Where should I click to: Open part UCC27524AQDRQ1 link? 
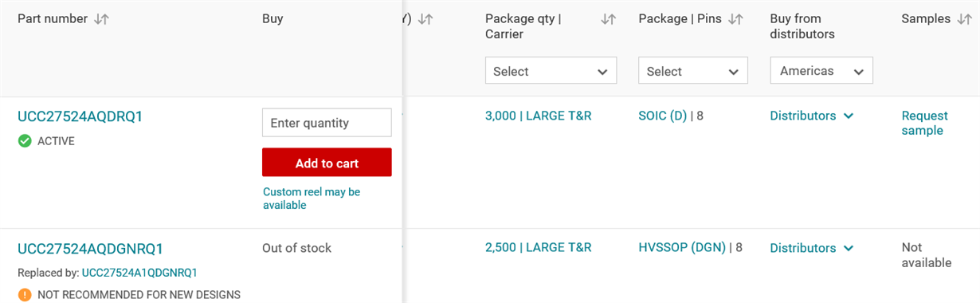tap(80, 117)
